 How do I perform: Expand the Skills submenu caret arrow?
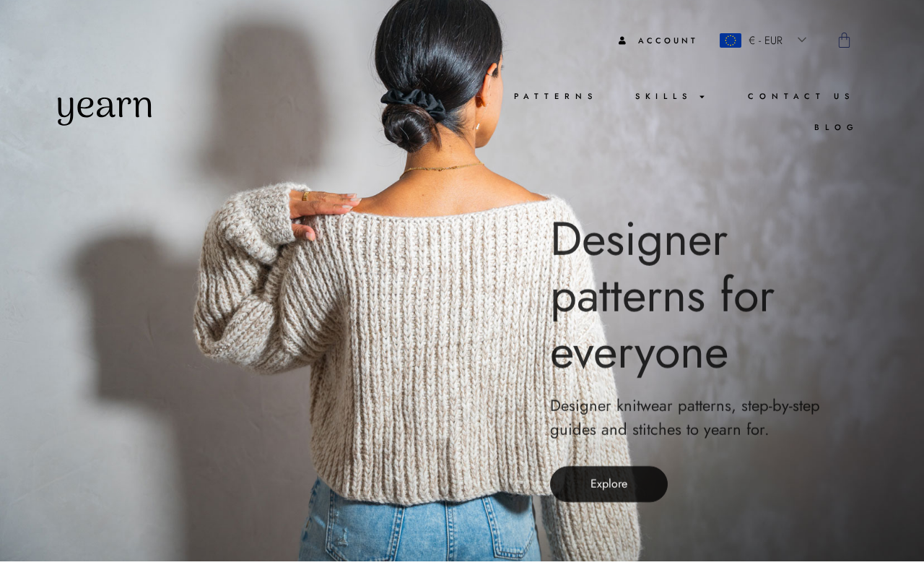(x=702, y=97)
